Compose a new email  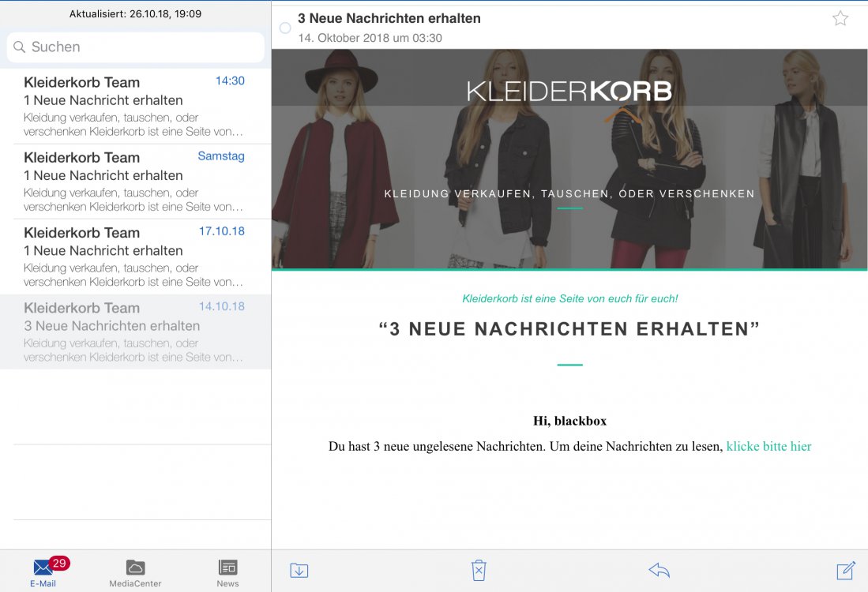tap(845, 570)
